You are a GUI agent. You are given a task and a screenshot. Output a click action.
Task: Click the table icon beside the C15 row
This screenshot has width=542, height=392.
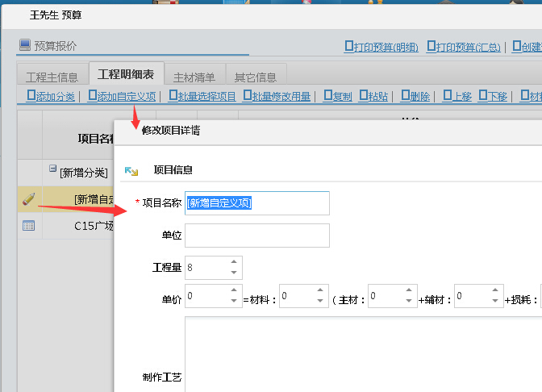(x=28, y=226)
